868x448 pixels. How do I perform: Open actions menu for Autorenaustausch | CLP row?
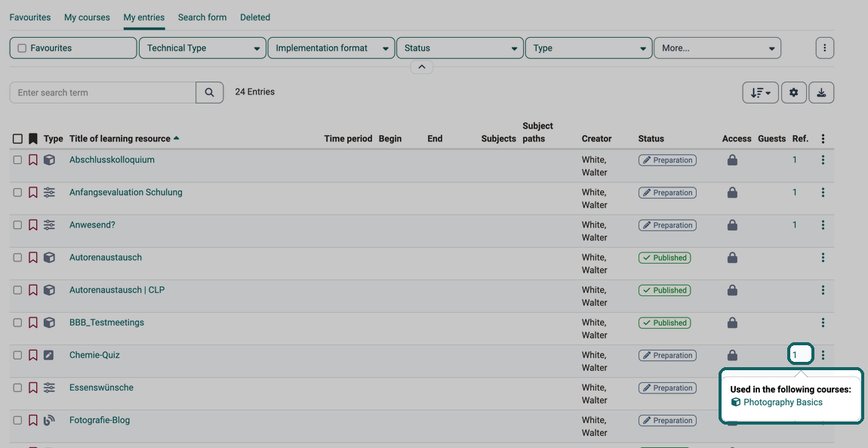pos(823,290)
